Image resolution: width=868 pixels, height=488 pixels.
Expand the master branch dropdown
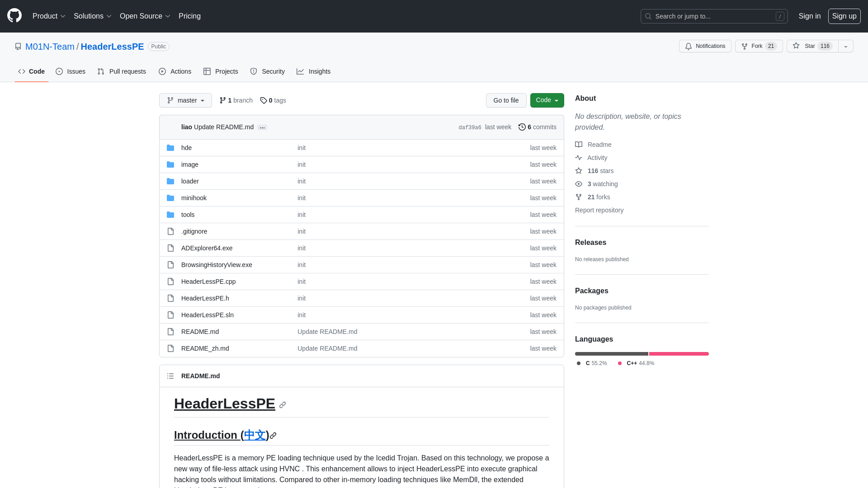(x=185, y=100)
